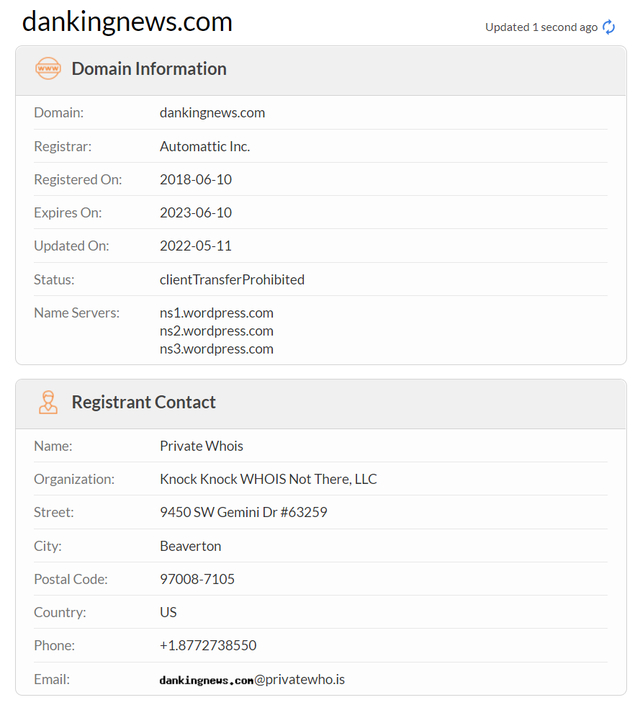Click the dankingnews.com page title
The height and width of the screenshot is (705, 640).
pyautogui.click(x=127, y=21)
